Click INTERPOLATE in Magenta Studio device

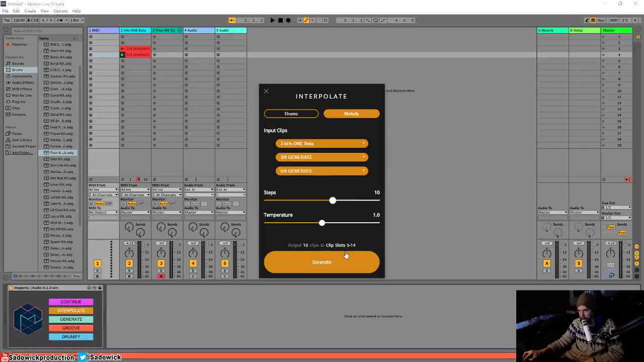71,311
